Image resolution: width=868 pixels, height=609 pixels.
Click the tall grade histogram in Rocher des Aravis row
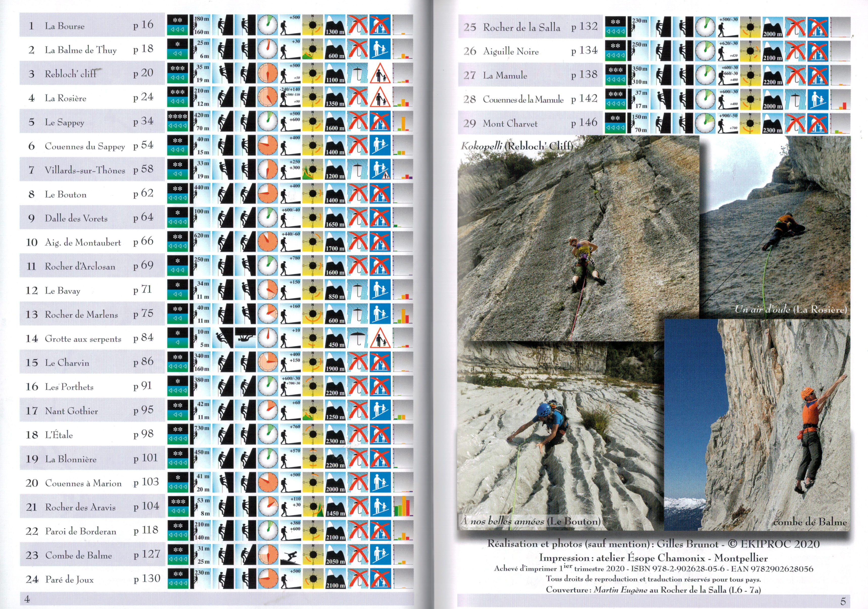tap(403, 507)
